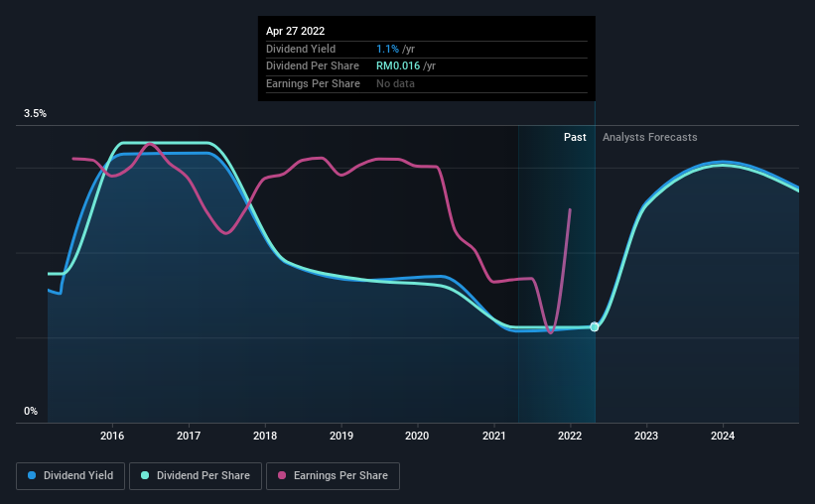
Task: Click the 'Past' label on chart
Action: point(575,137)
